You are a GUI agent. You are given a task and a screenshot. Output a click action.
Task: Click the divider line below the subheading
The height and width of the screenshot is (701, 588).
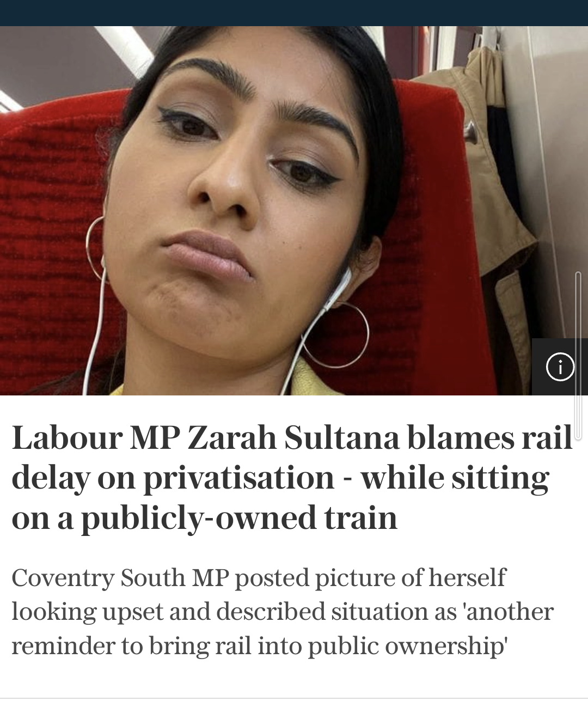coord(294,698)
